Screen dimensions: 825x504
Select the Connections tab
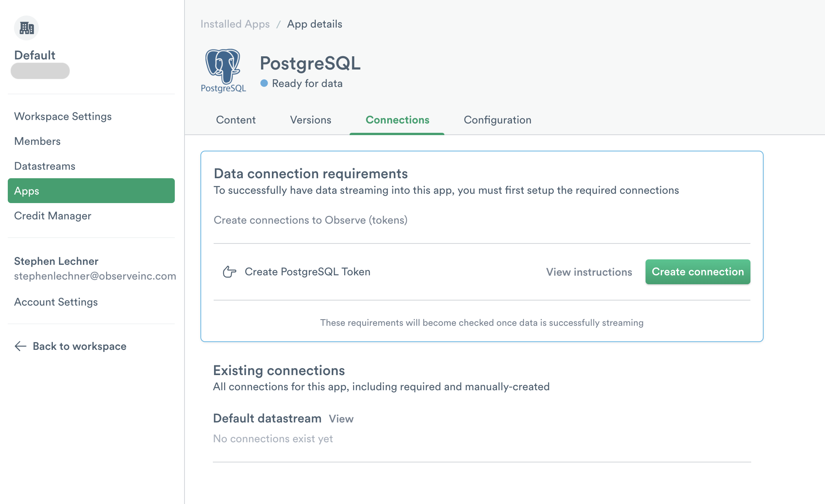397,120
